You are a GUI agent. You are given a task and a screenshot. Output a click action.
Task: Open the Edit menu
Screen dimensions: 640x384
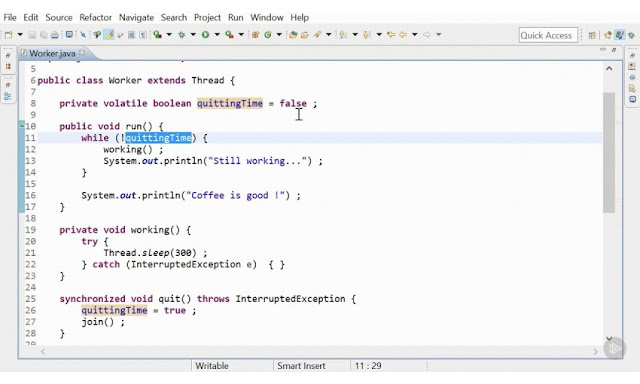(31, 18)
